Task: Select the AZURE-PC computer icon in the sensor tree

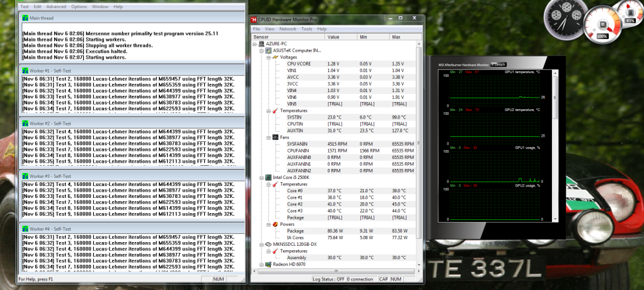Action: [x=262, y=44]
